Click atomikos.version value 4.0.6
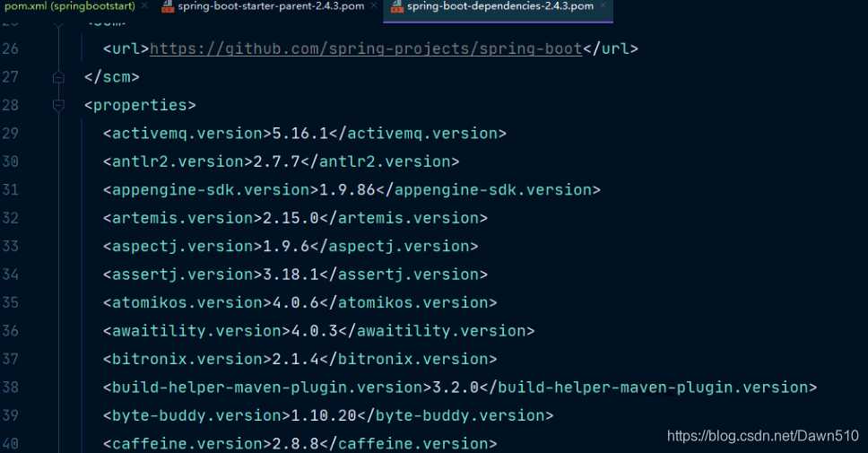 click(295, 303)
